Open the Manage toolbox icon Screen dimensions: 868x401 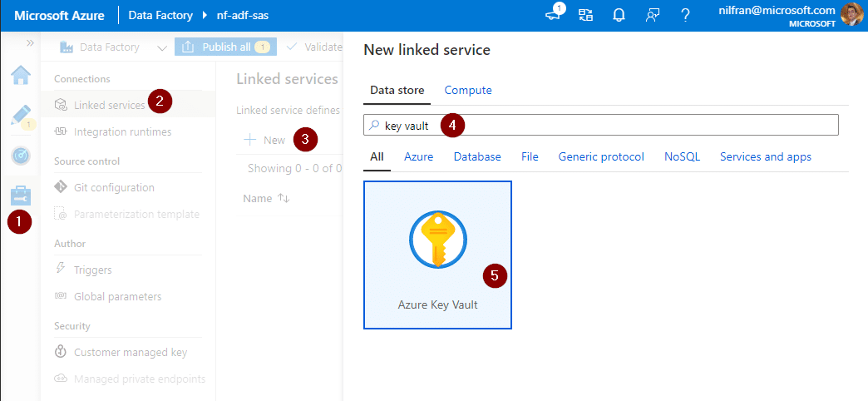click(21, 196)
